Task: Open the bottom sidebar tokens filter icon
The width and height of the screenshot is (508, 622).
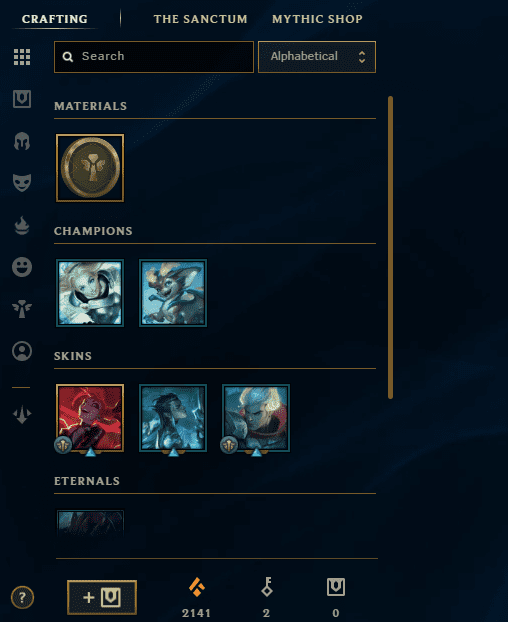Action: click(x=22, y=415)
